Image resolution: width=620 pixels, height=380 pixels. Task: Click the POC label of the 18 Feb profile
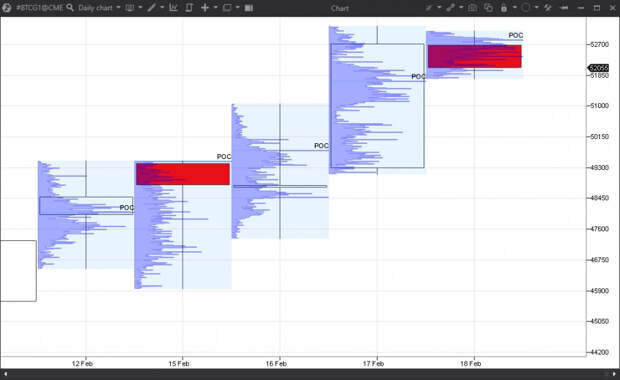tap(516, 35)
